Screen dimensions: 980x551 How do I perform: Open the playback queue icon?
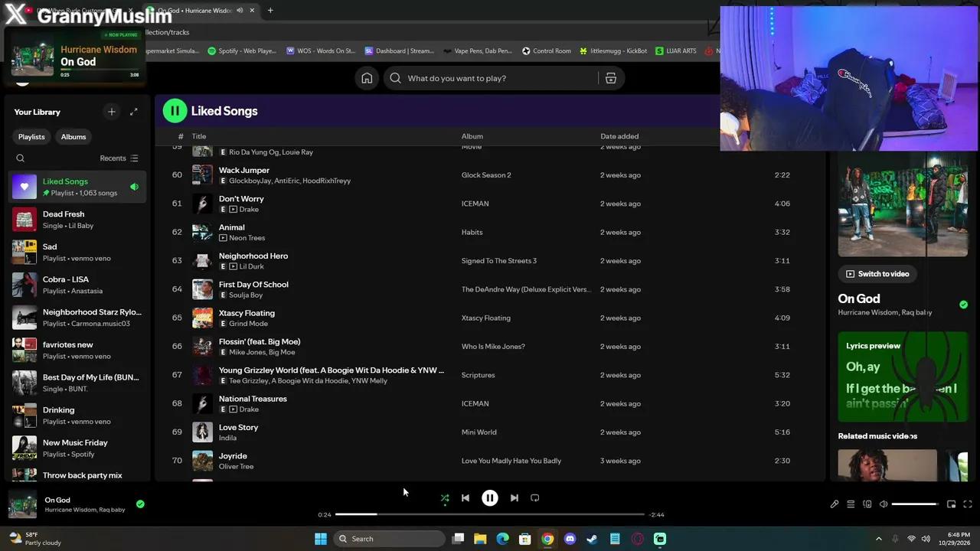851,504
